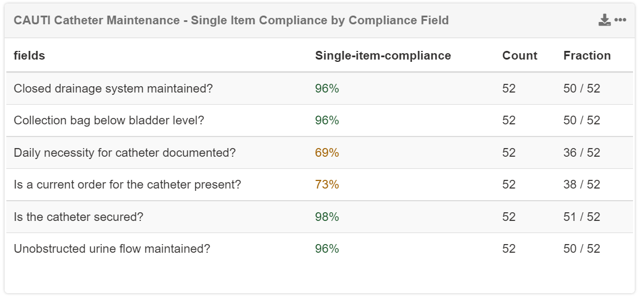644x299 pixels.
Task: Select Collection bag below bladder level row
Action: pos(109,120)
